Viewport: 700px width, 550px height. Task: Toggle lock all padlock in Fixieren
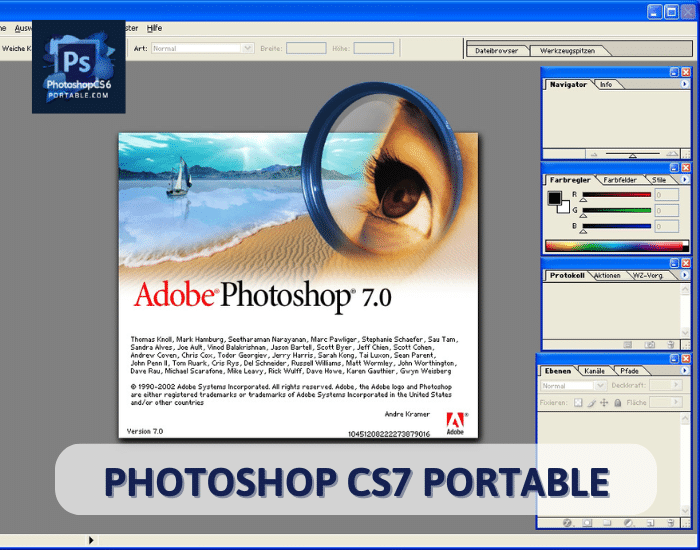[617, 403]
